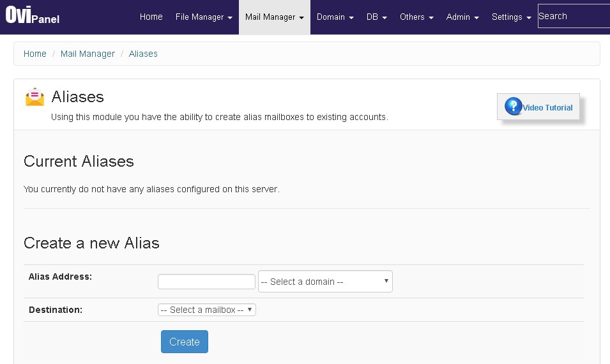Image resolution: width=610 pixels, height=364 pixels.
Task: Go to Home in the top navigation
Action: point(151,17)
